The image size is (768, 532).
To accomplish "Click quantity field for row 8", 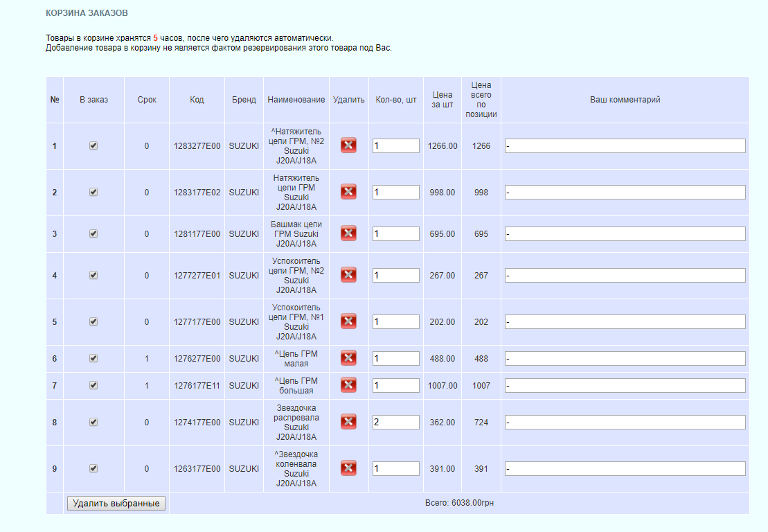I will (395, 422).
